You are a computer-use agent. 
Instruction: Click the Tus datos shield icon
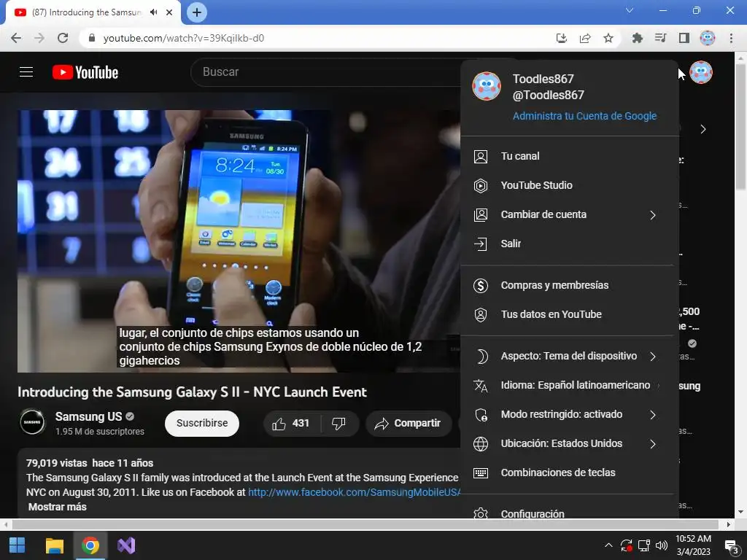pos(481,314)
